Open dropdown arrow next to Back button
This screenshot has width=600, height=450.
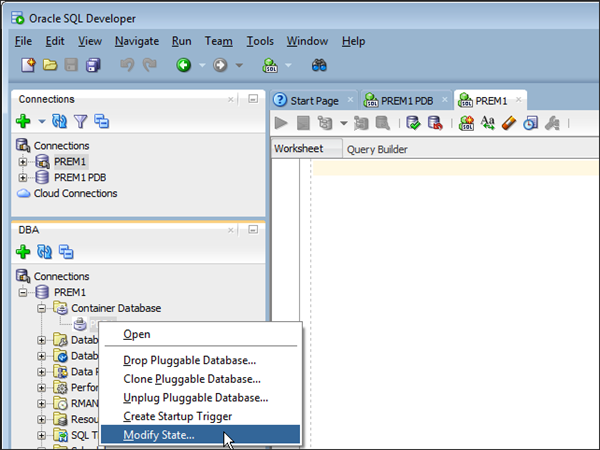tap(202, 65)
